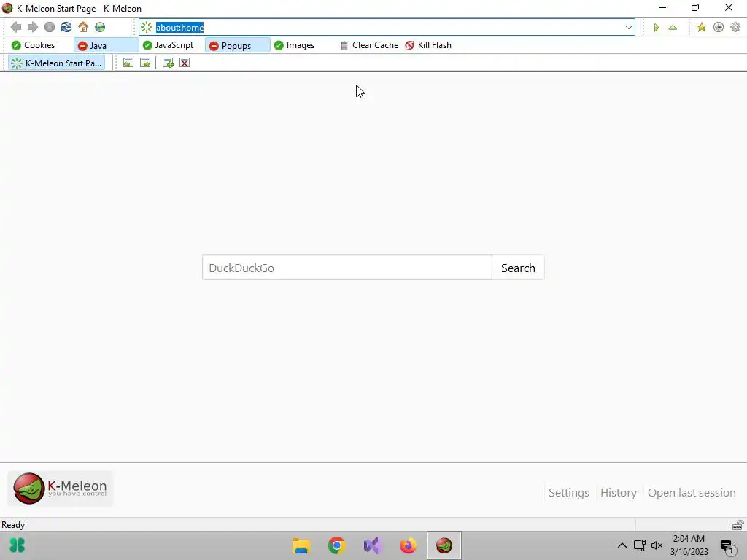Image resolution: width=747 pixels, height=560 pixels.
Task: Open network tray icon
Action: click(x=639, y=545)
